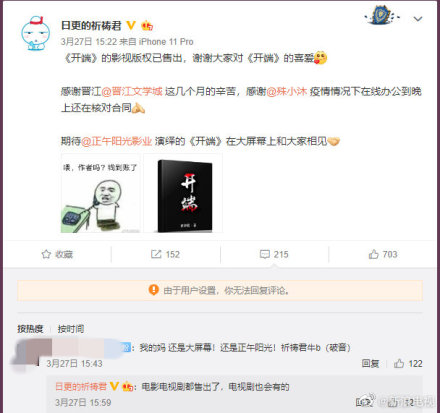Click the orange V verification badge
The width and height of the screenshot is (440, 413).
tap(131, 25)
